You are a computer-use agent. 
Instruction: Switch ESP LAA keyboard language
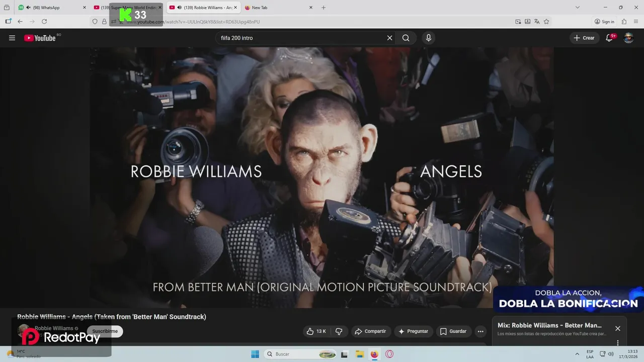tap(590, 354)
